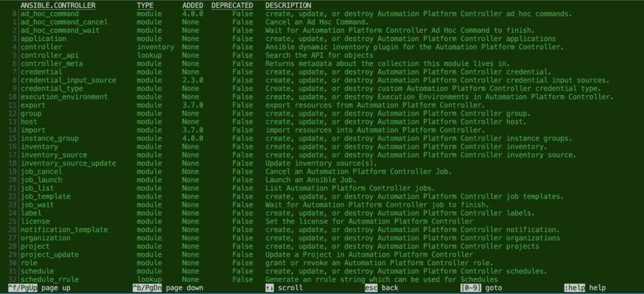Click 'List Automation Platform Controller jobs.' description

click(x=350, y=188)
